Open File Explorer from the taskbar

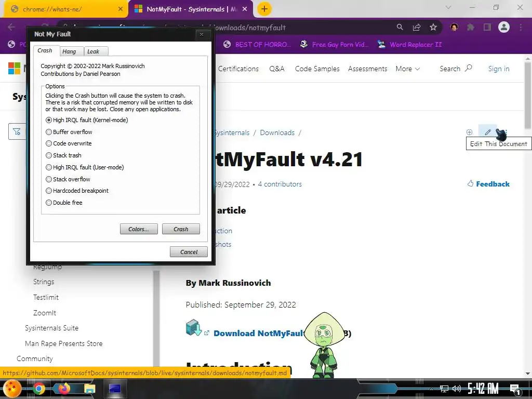[89, 389]
